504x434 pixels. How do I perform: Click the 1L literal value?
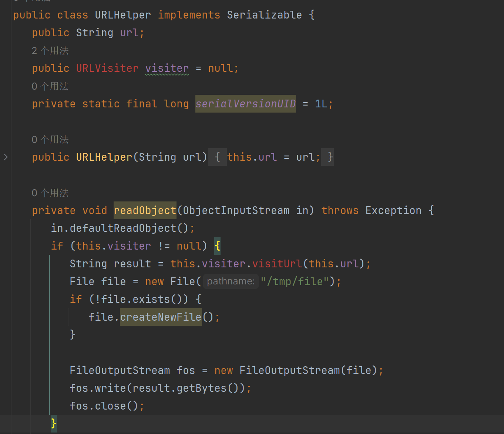pyautogui.click(x=321, y=104)
